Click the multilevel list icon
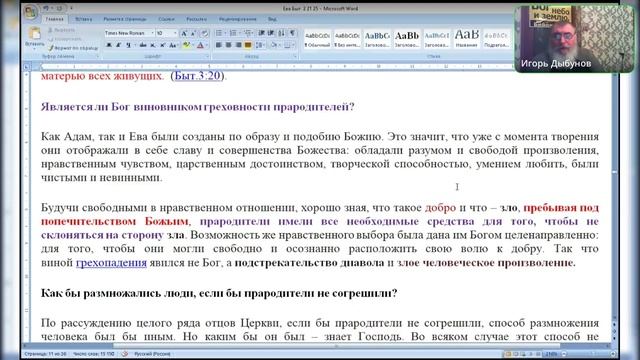The width and height of the screenshot is (640, 360). (x=248, y=33)
